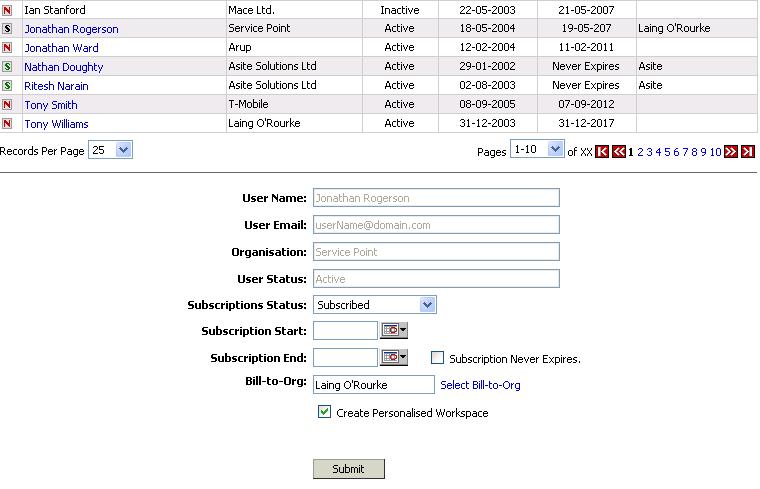This screenshot has height=489, width=760.
Task: Open Tony Smith user link
Action: click(51, 105)
